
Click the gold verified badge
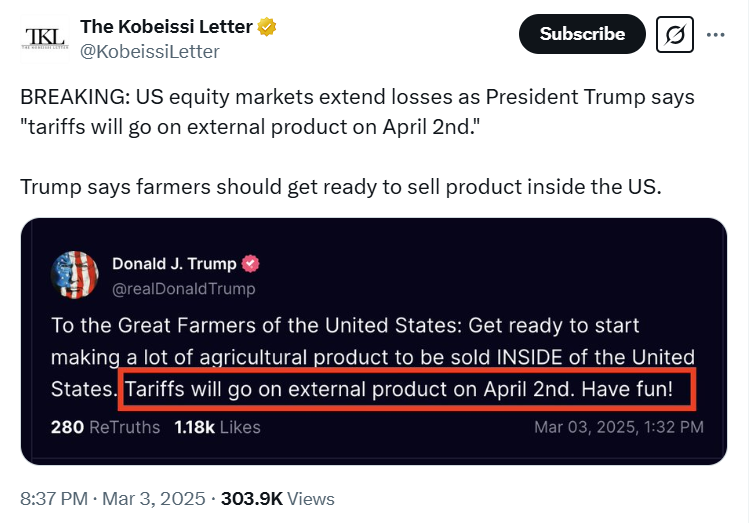(267, 27)
